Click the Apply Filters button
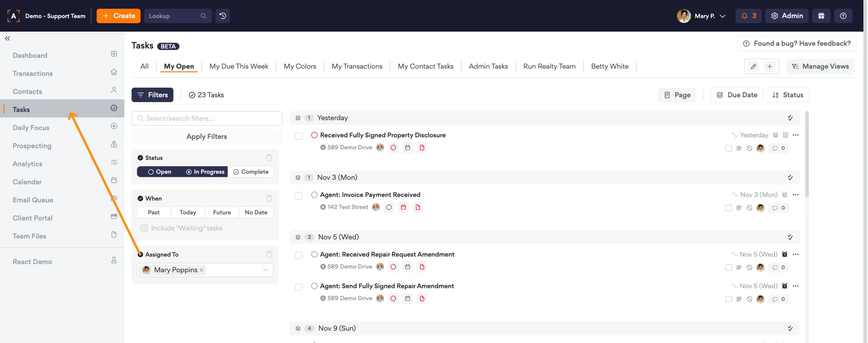The image size is (868, 343). [x=206, y=137]
